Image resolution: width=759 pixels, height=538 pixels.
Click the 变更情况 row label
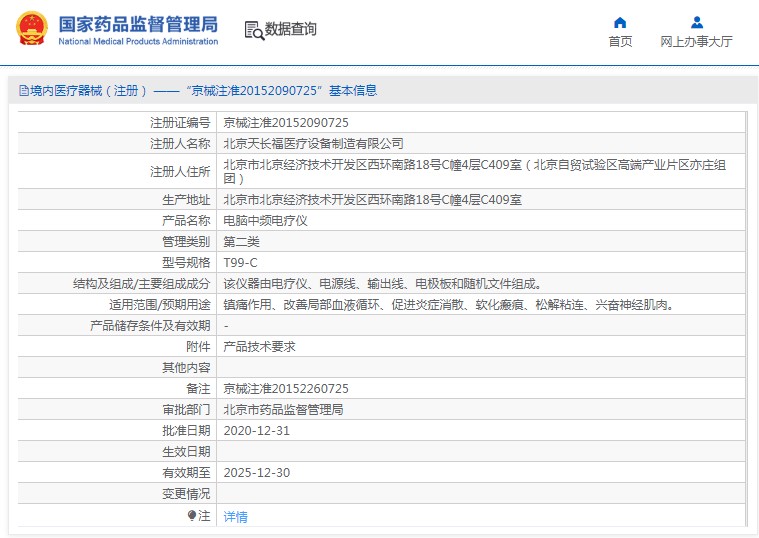[186, 494]
